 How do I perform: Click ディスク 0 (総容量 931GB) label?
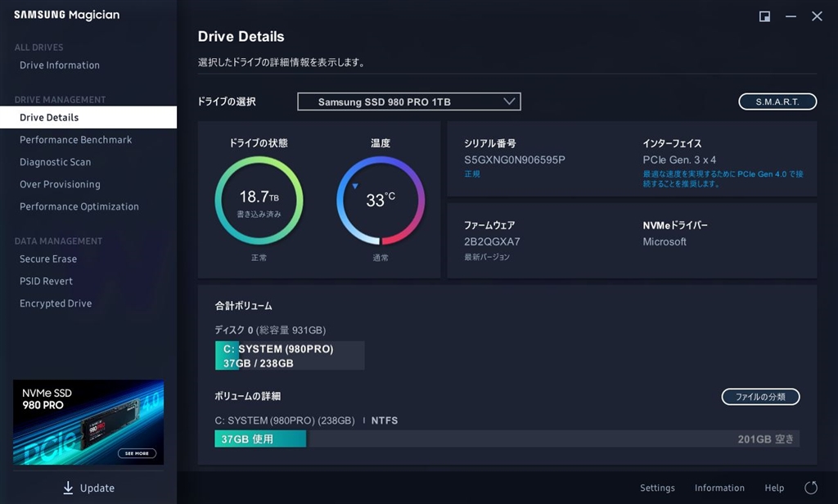tap(270, 330)
